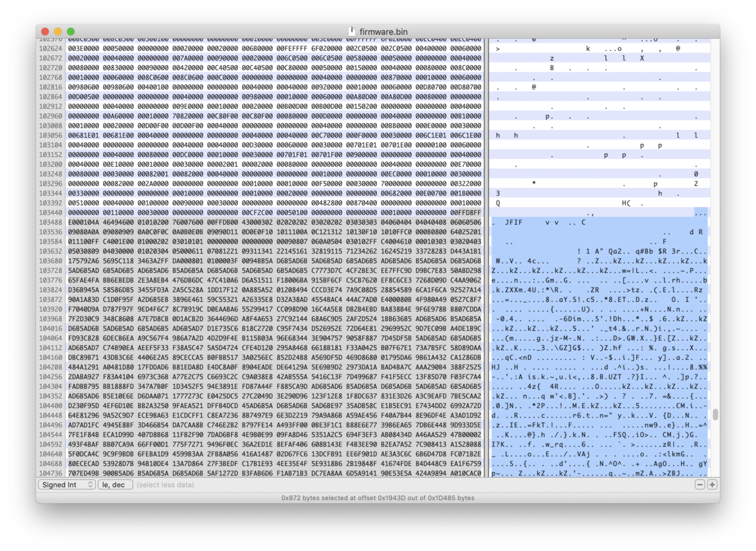
Task: Click hex group 7FE1F84B in row 104544
Action: 84,434
